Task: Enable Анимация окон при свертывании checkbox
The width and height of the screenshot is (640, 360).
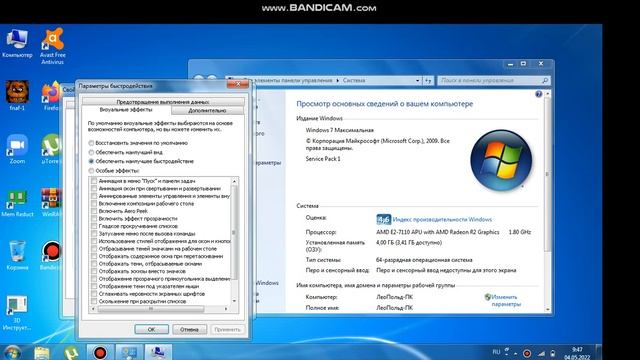Action: (94, 189)
